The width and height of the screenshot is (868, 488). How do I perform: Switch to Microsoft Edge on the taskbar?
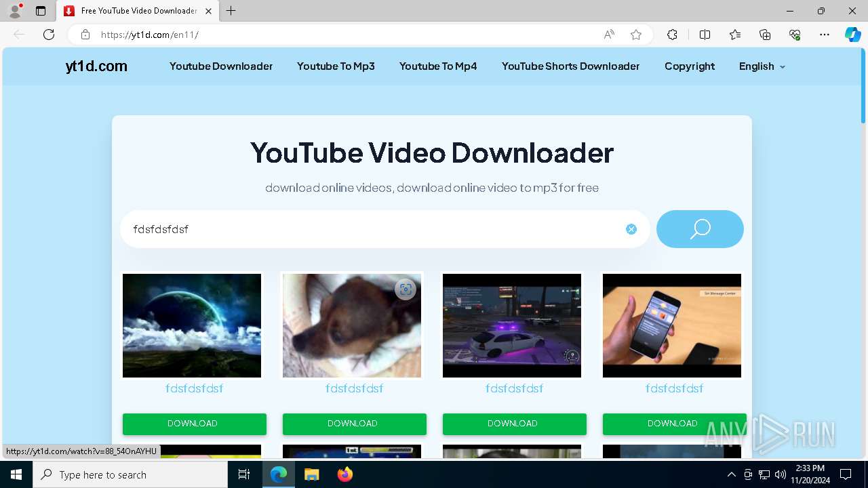pyautogui.click(x=279, y=474)
